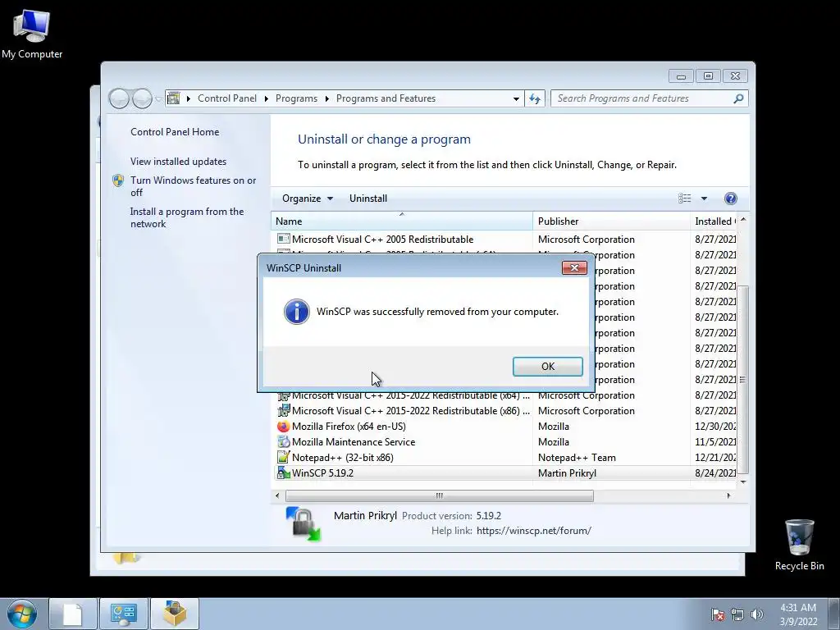Sort by the Publisher column header

(x=611, y=221)
